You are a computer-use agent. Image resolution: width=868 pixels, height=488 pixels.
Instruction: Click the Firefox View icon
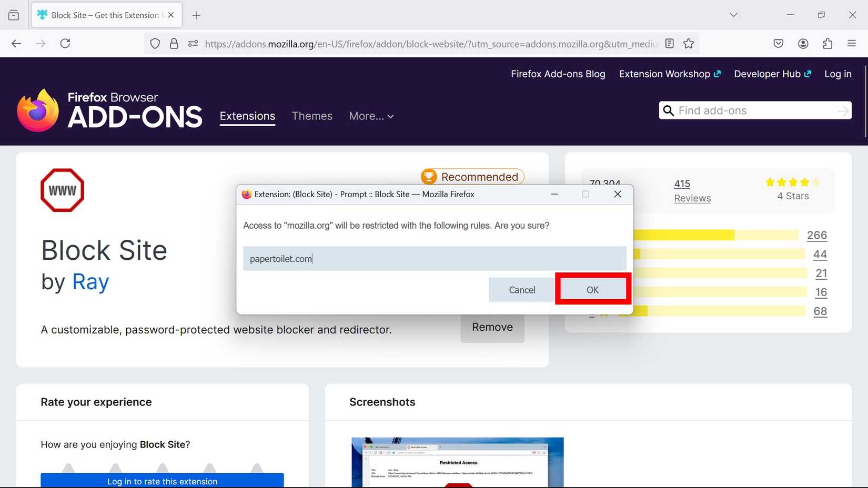tap(14, 15)
